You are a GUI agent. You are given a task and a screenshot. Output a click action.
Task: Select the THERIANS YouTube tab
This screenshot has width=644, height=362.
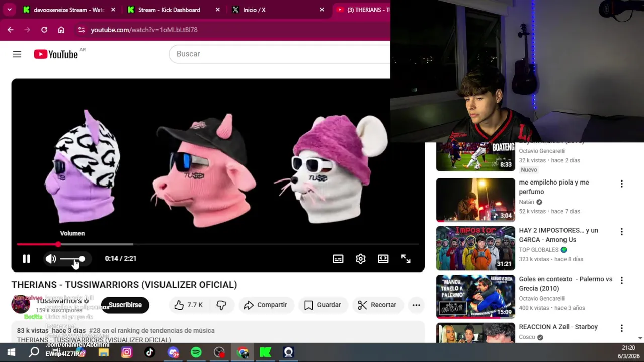click(362, 10)
